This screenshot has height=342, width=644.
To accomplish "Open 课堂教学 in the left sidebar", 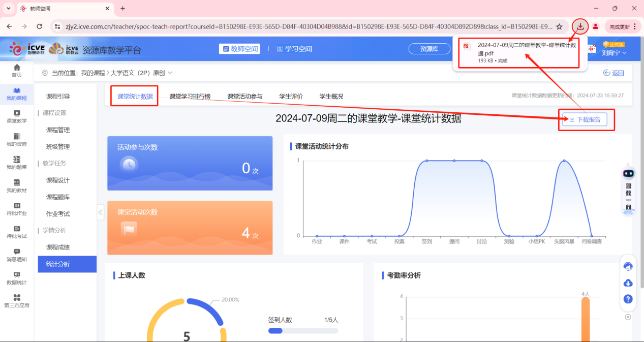I will coord(17,117).
